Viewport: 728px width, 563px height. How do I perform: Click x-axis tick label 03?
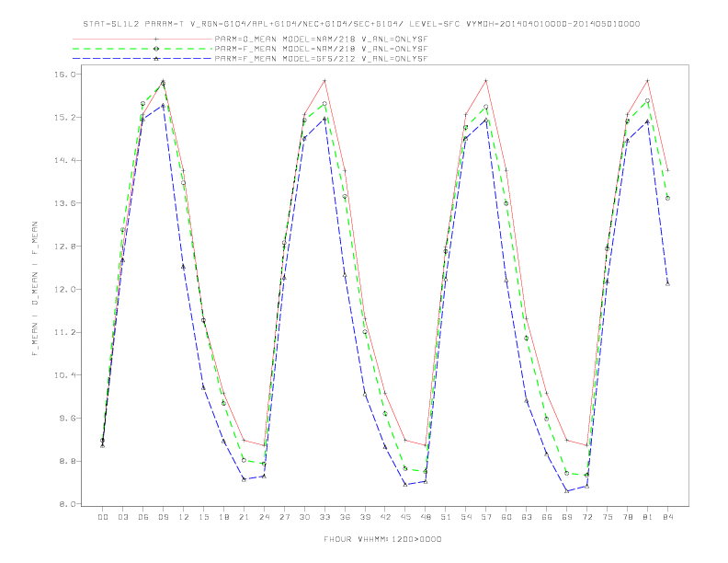(122, 517)
